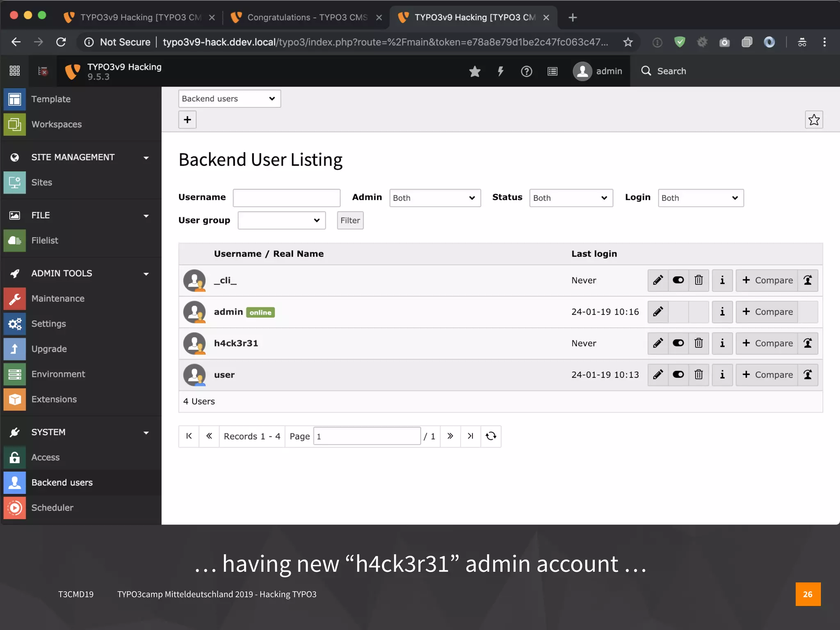The width and height of the screenshot is (840, 630).
Task: Bookmark this page with star shortcut button
Action: [814, 120]
